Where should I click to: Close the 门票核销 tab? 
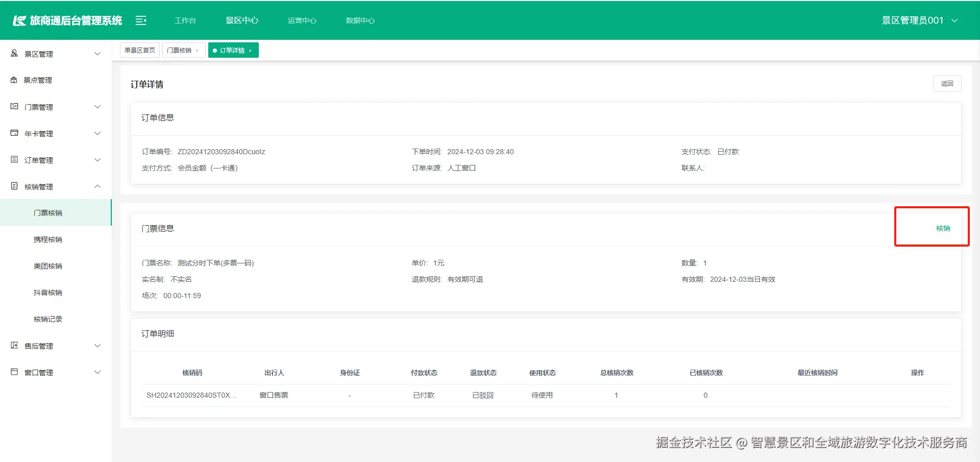[x=197, y=51]
